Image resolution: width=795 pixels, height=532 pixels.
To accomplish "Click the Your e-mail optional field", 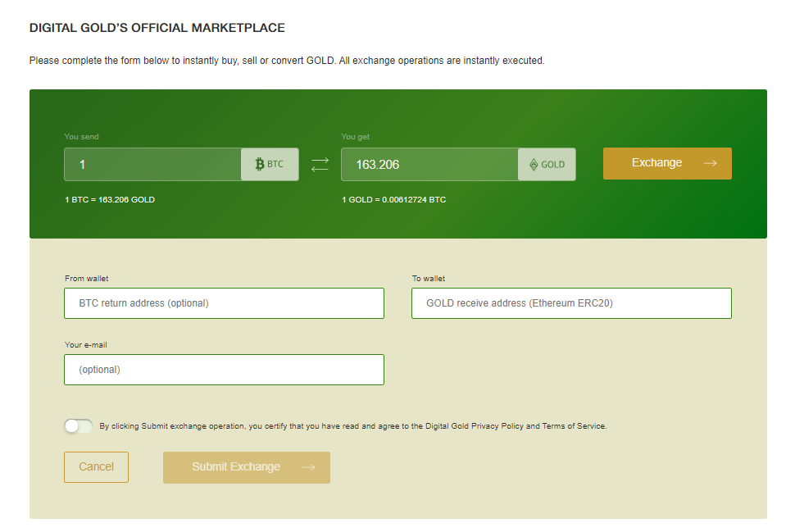I will pos(224,370).
